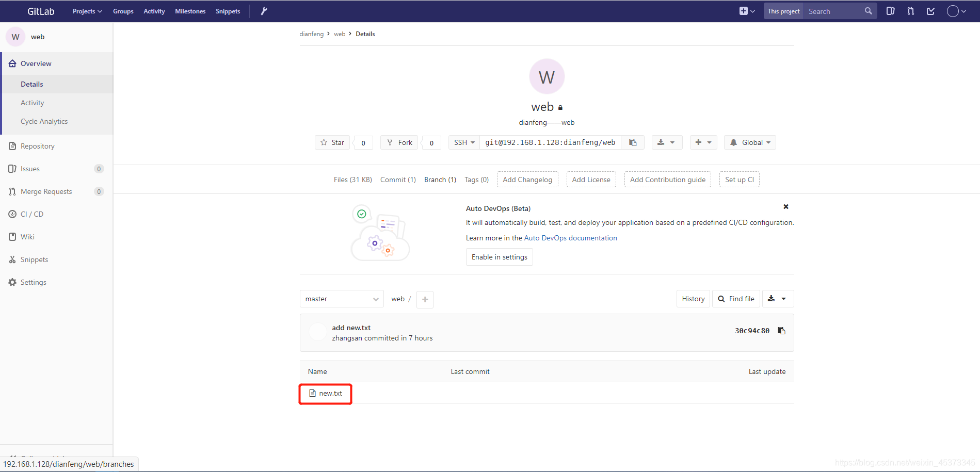Viewport: 980px width, 472px height.
Task: Copy commit SHA 30c94c80 to clipboard
Action: point(781,331)
